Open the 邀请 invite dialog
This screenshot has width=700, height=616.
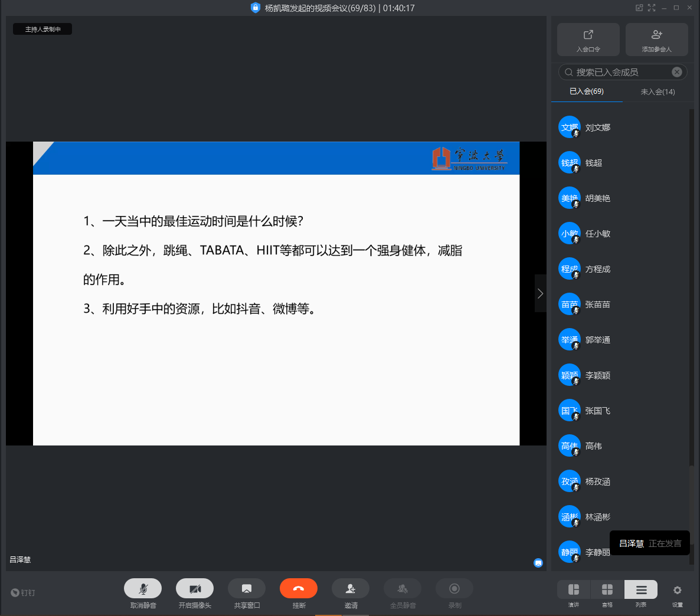tap(351, 589)
